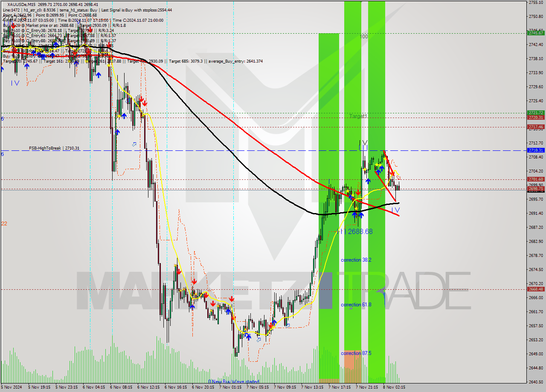This screenshot has width=546, height=392.
Task: Click '0 New Buy Wave started' text
Action: coord(234,382)
